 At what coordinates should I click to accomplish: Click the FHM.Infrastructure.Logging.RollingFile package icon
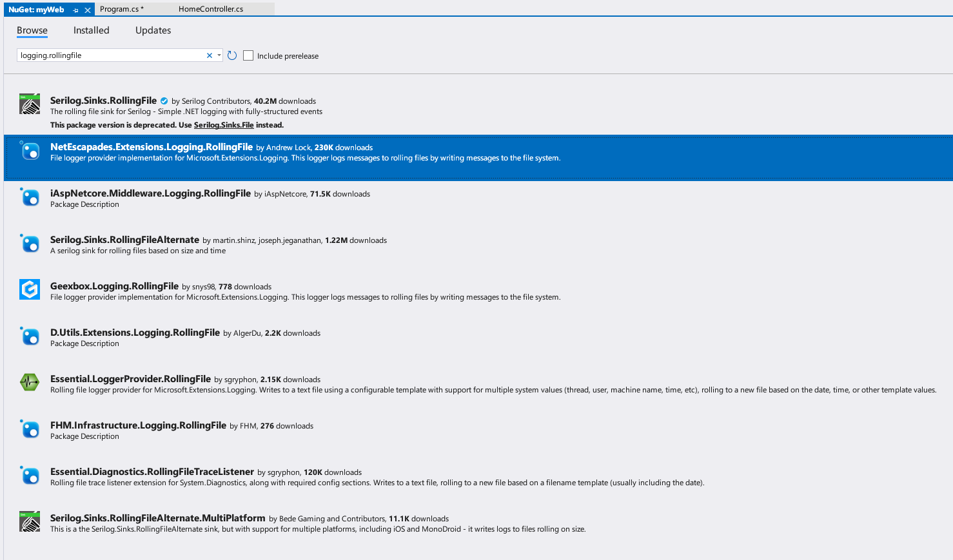coord(30,429)
